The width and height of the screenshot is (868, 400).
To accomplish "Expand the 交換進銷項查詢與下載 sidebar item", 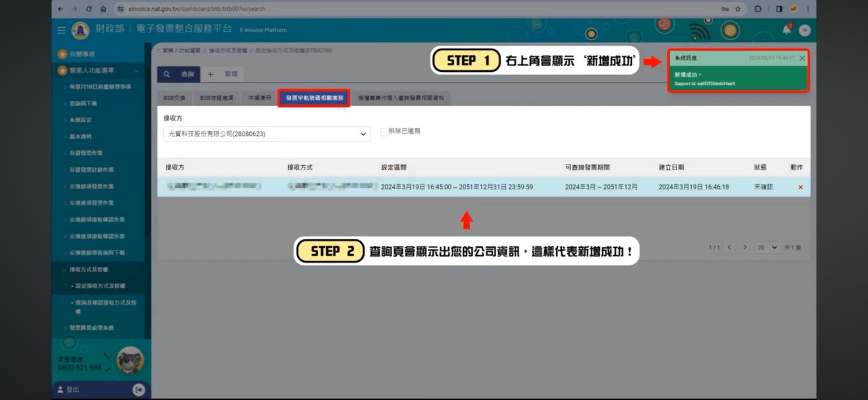I will pyautogui.click(x=94, y=252).
